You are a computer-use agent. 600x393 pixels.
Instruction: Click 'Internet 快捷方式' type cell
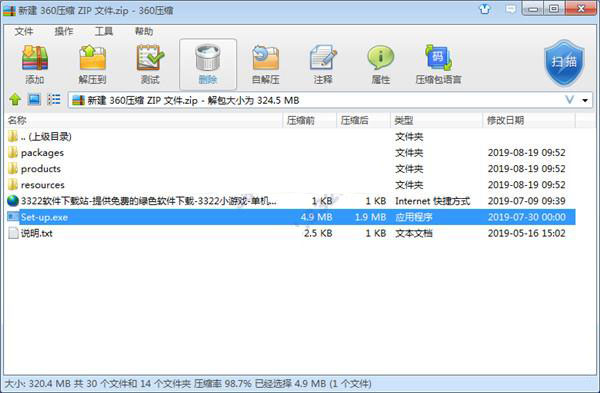pyautogui.click(x=432, y=201)
